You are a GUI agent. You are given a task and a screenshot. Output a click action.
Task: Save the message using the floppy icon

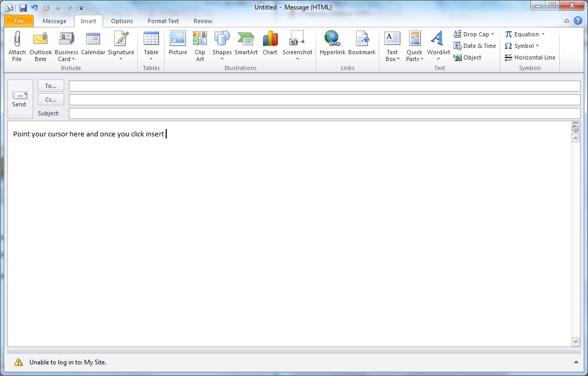pyautogui.click(x=23, y=7)
